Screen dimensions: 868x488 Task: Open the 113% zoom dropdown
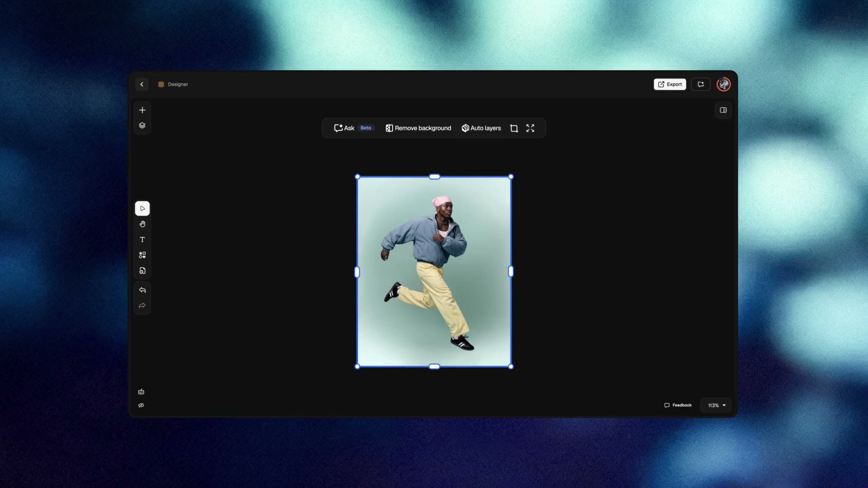coord(717,406)
